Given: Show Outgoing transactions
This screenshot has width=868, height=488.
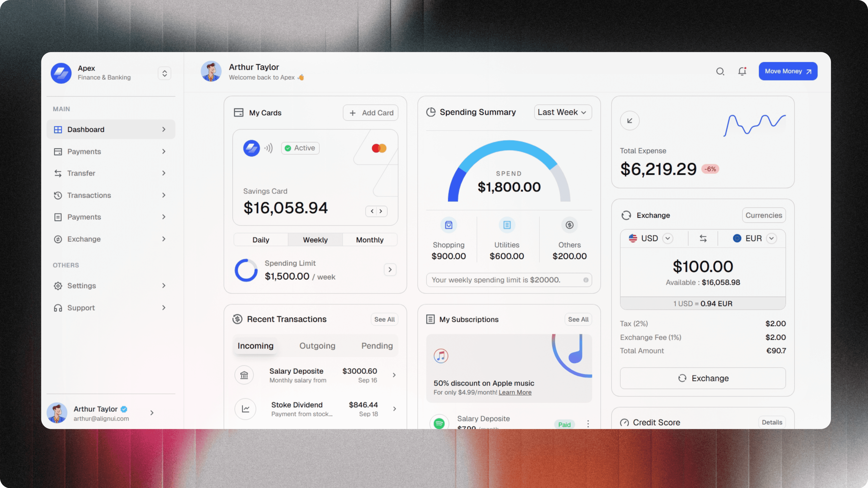Looking at the screenshot, I should click(317, 345).
